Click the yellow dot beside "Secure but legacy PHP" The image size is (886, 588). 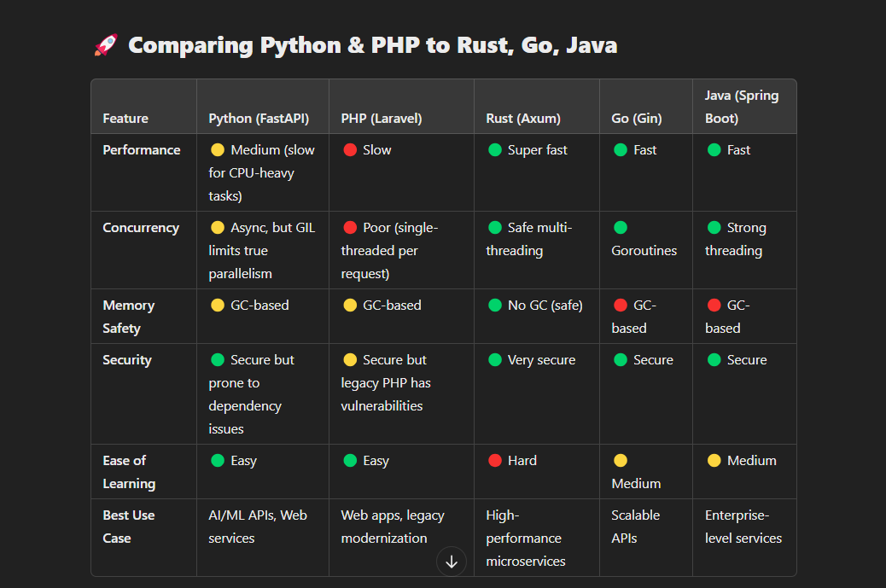click(350, 360)
